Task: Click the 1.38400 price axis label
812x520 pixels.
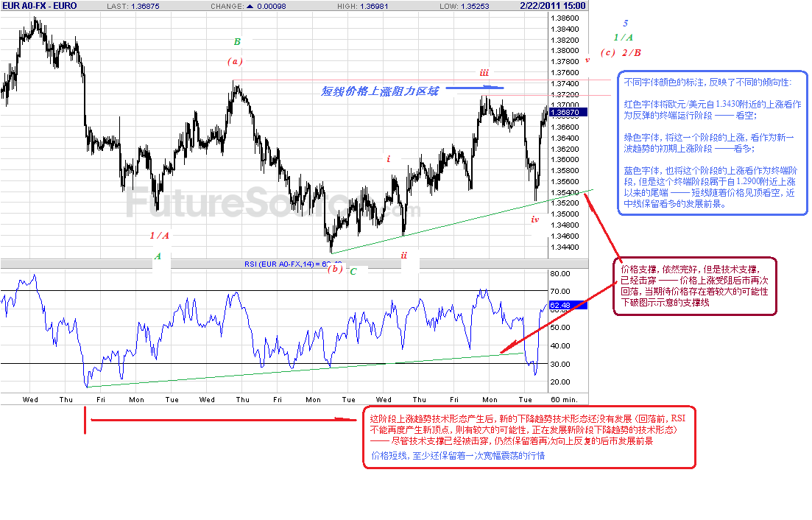Action: point(565,29)
